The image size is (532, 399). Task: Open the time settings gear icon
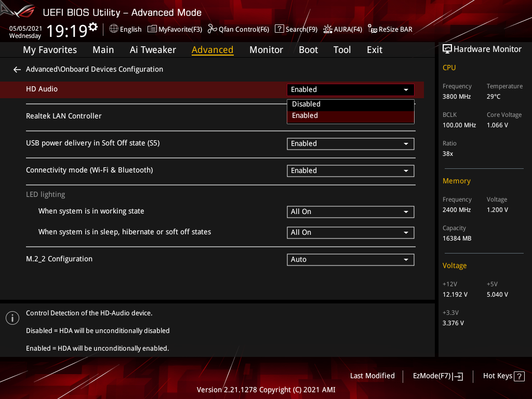click(93, 26)
